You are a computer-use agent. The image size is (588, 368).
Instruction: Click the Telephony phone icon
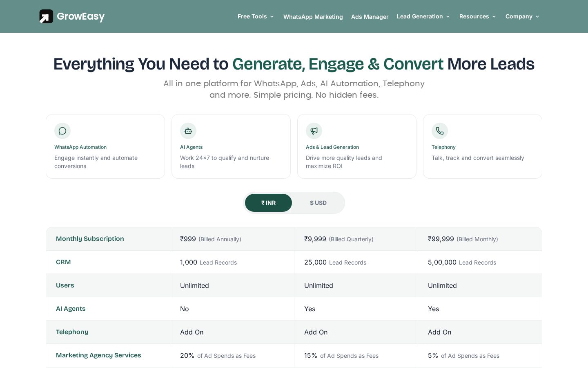coord(440,131)
